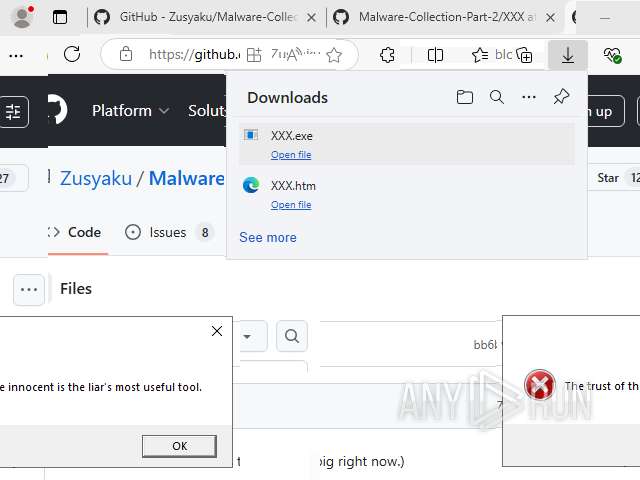Screen dimensions: 640x480
Task: Open file link under XXX.exe
Action: tap(291, 155)
